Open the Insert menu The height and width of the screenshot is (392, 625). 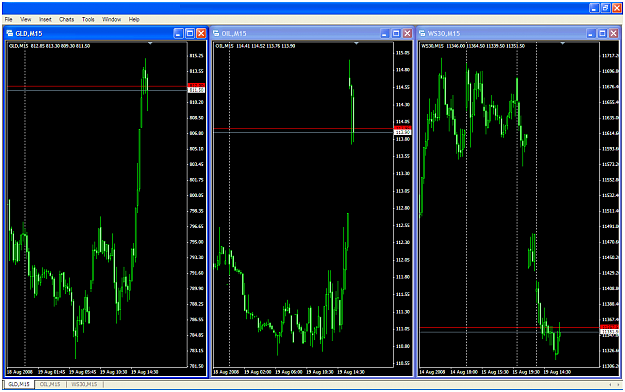pos(45,19)
